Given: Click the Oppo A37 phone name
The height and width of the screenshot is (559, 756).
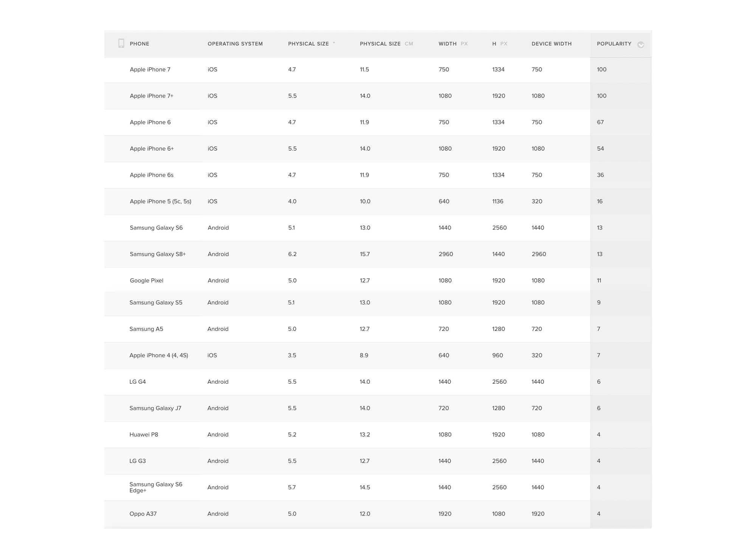Looking at the screenshot, I should 143,514.
